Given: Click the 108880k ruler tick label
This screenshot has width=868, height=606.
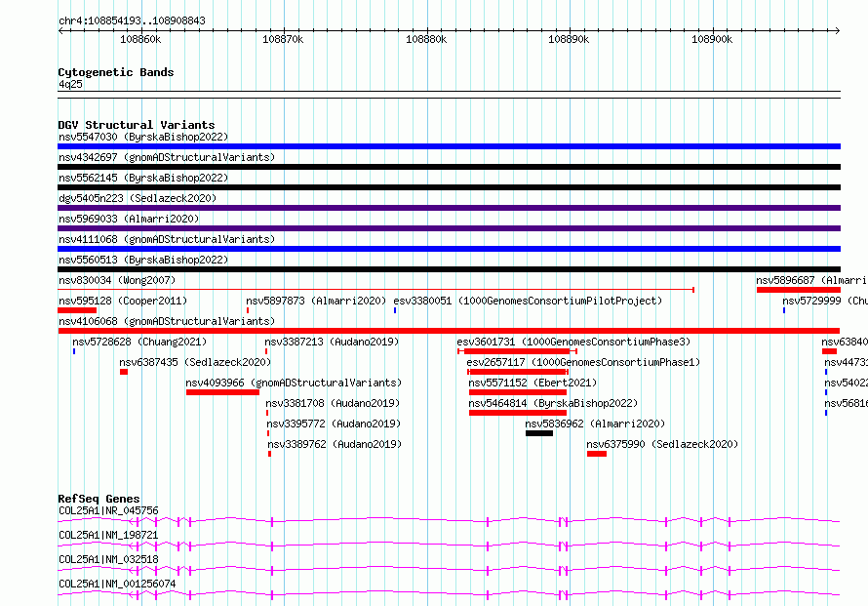Looking at the screenshot, I should point(426,40).
